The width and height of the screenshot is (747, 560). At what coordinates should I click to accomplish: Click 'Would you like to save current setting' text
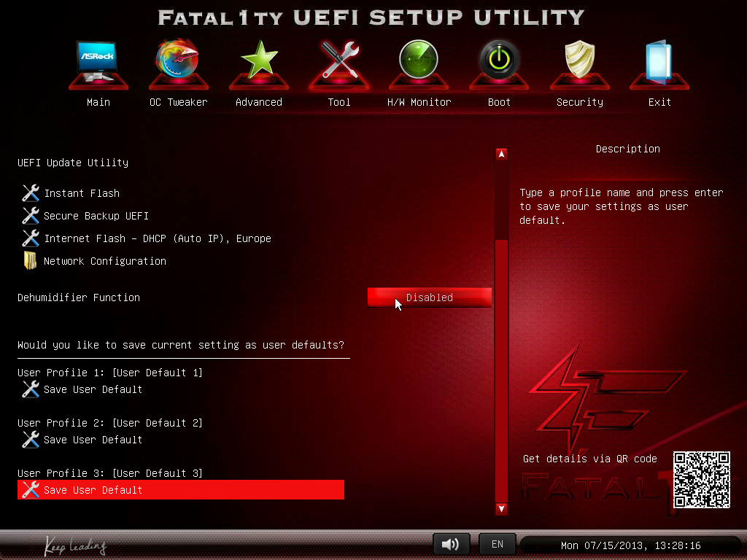pos(181,345)
